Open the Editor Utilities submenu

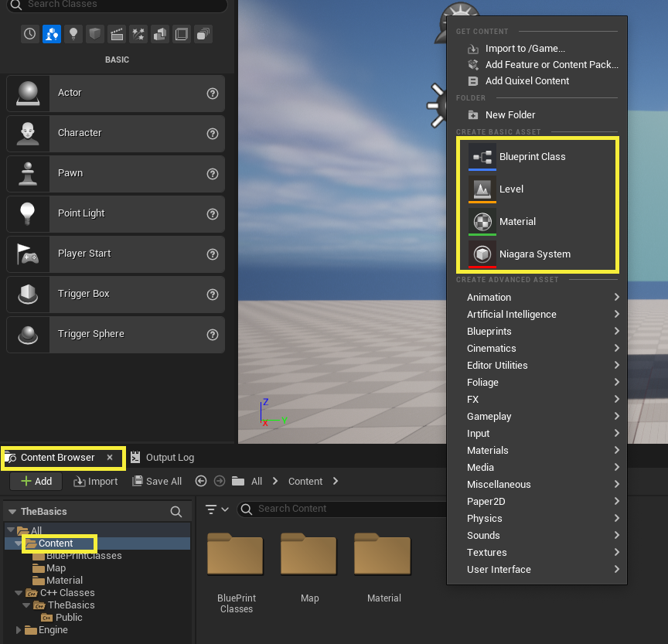tap(537, 366)
